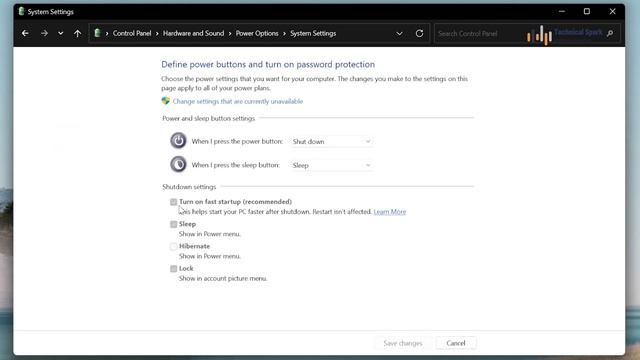Open the sleep button action dropdown
Screen dimensions: 640x360
[x=331, y=165]
